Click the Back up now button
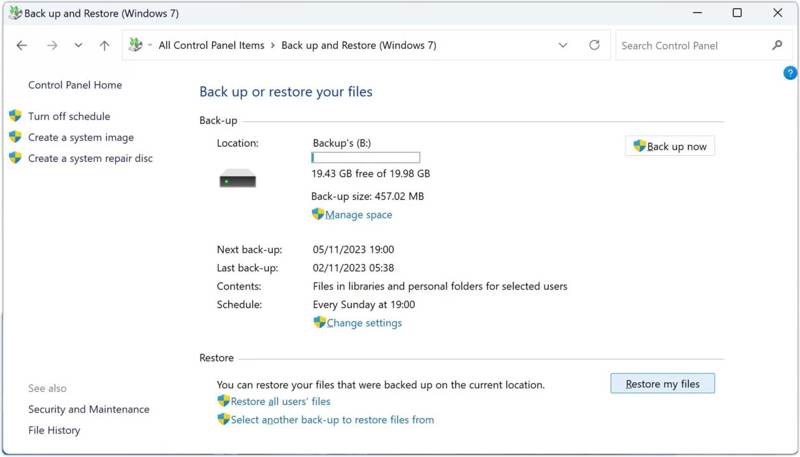Image resolution: width=800 pixels, height=457 pixels. click(669, 146)
